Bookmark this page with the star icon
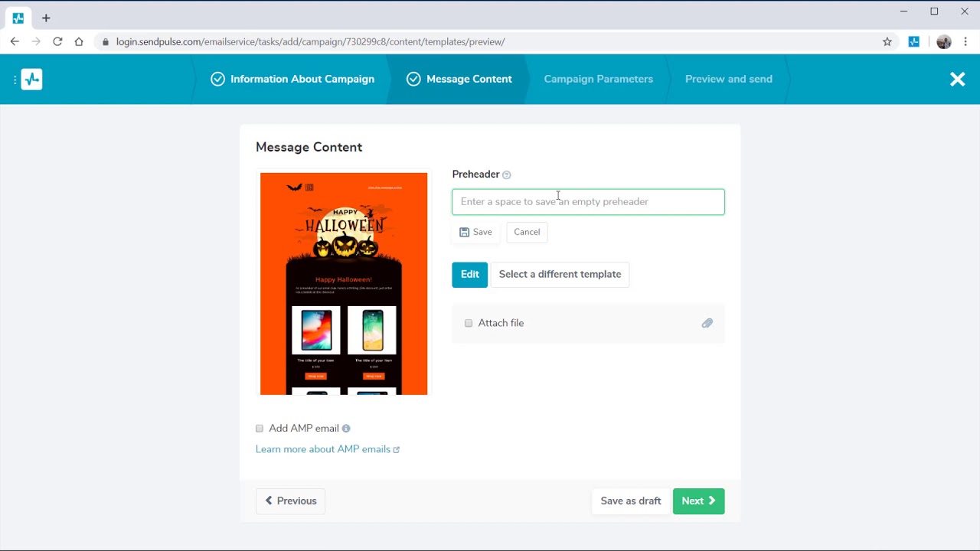 tap(887, 41)
